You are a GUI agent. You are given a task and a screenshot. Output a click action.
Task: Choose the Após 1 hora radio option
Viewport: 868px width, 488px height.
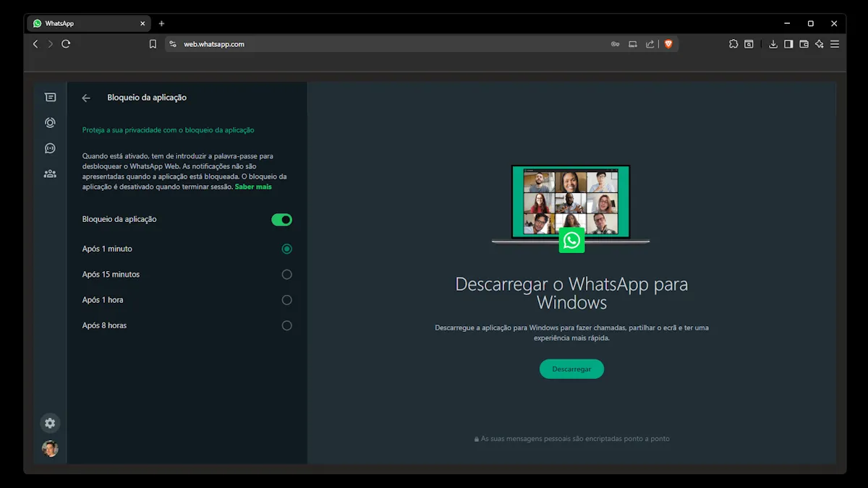286,300
